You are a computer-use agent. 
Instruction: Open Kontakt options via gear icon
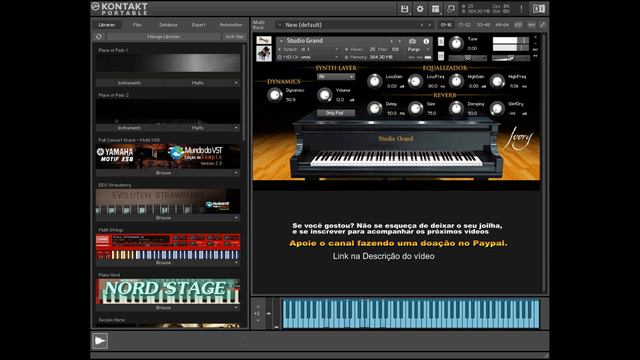click(420, 9)
